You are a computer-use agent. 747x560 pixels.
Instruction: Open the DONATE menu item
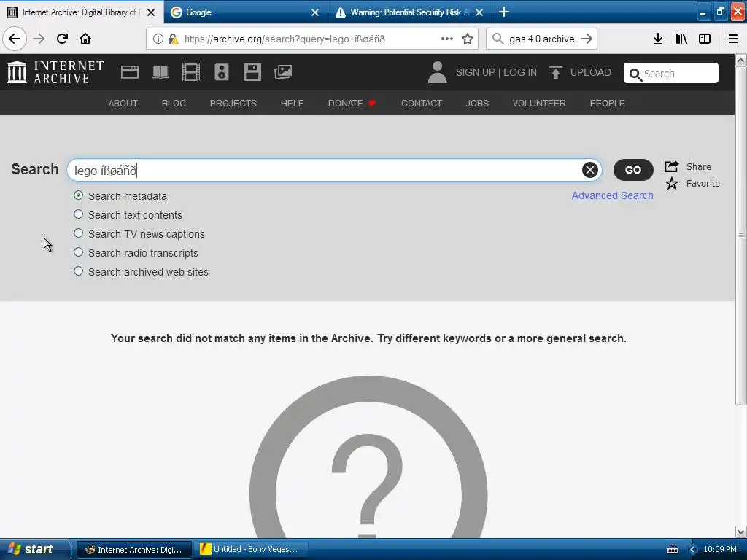point(352,104)
